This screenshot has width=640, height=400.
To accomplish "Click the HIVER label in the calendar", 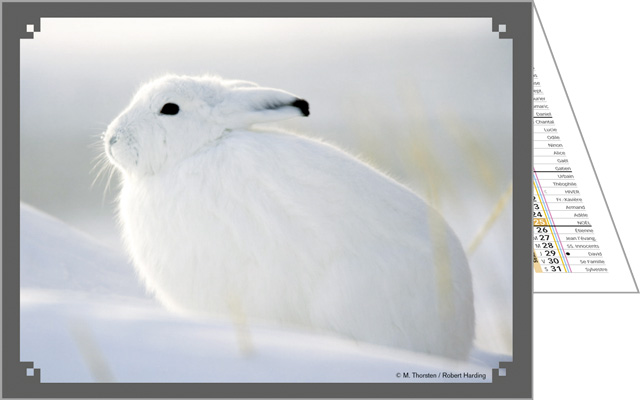I will tap(571, 191).
